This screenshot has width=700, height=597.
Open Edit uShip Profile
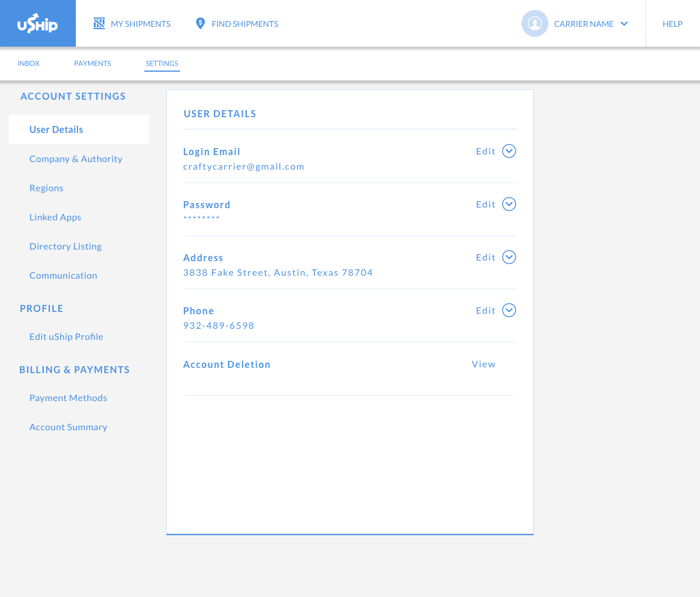tap(66, 337)
